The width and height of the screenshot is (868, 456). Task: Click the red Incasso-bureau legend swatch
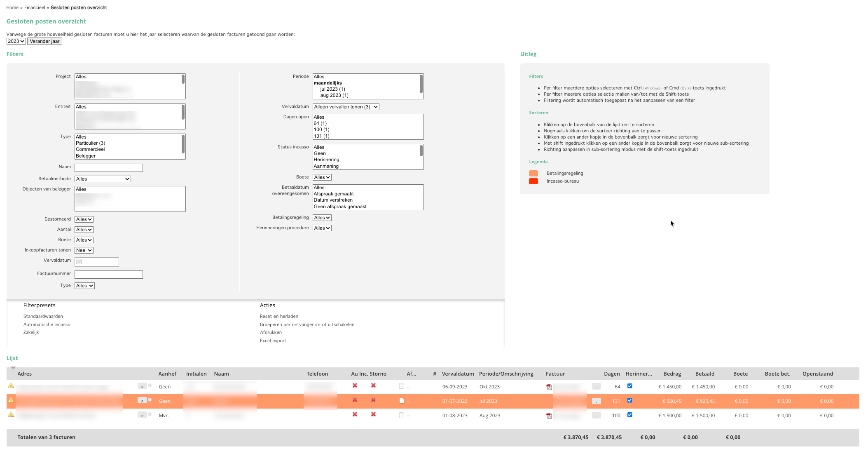(x=533, y=181)
